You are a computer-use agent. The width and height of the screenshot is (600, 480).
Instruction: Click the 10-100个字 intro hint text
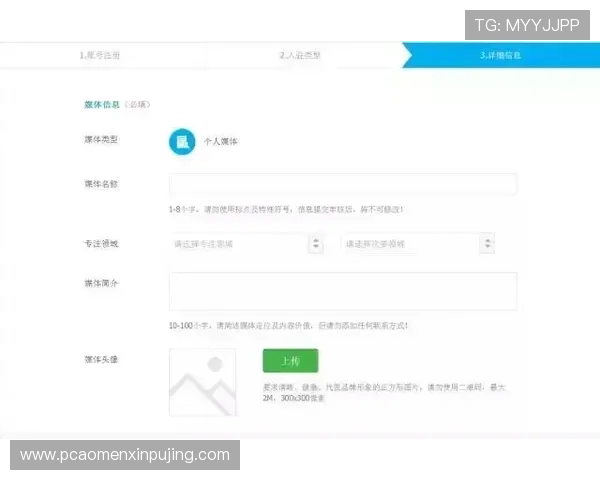point(289,326)
